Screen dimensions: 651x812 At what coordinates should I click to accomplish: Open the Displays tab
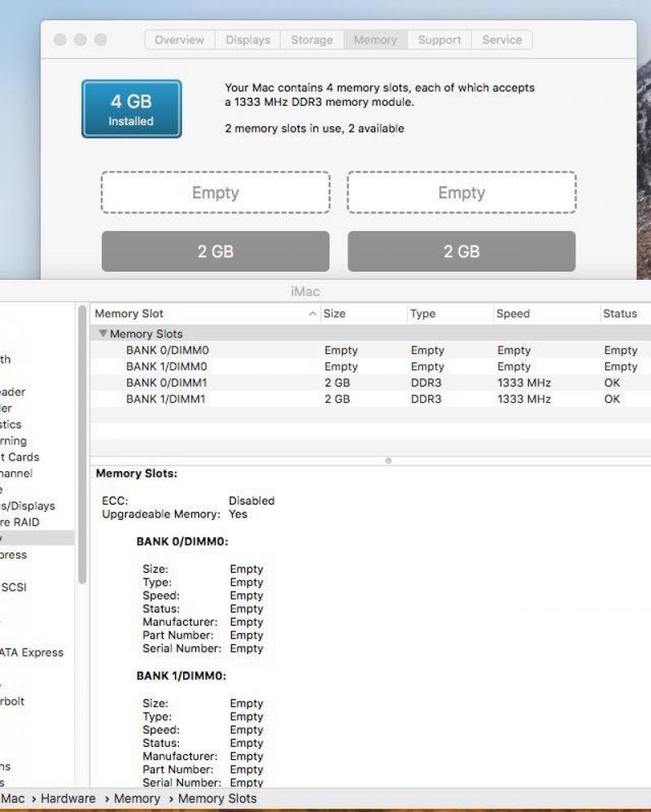tap(248, 40)
